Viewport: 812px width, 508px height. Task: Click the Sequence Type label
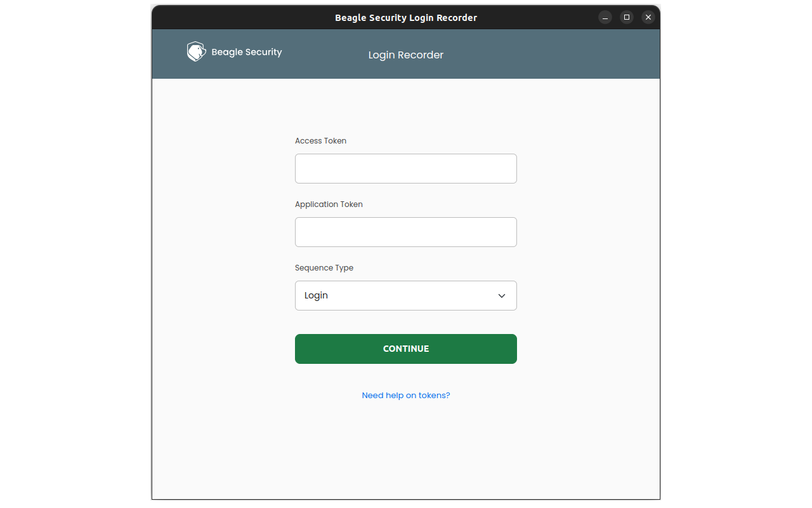tap(324, 268)
